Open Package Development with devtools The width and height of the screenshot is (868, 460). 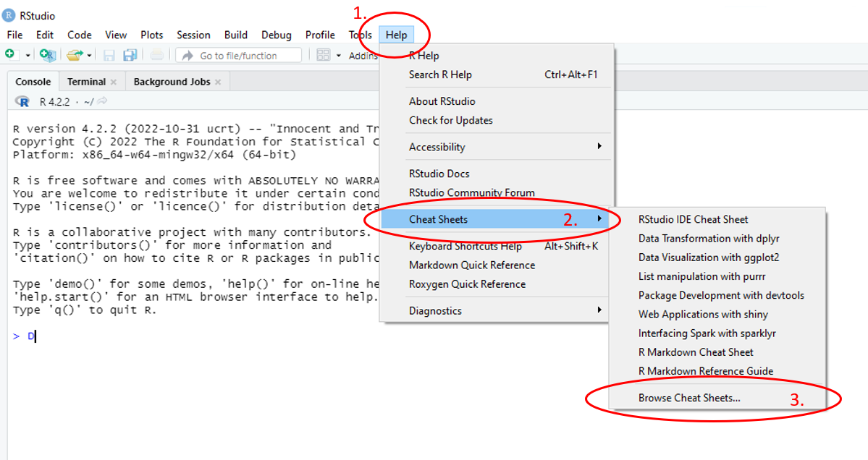(x=717, y=295)
